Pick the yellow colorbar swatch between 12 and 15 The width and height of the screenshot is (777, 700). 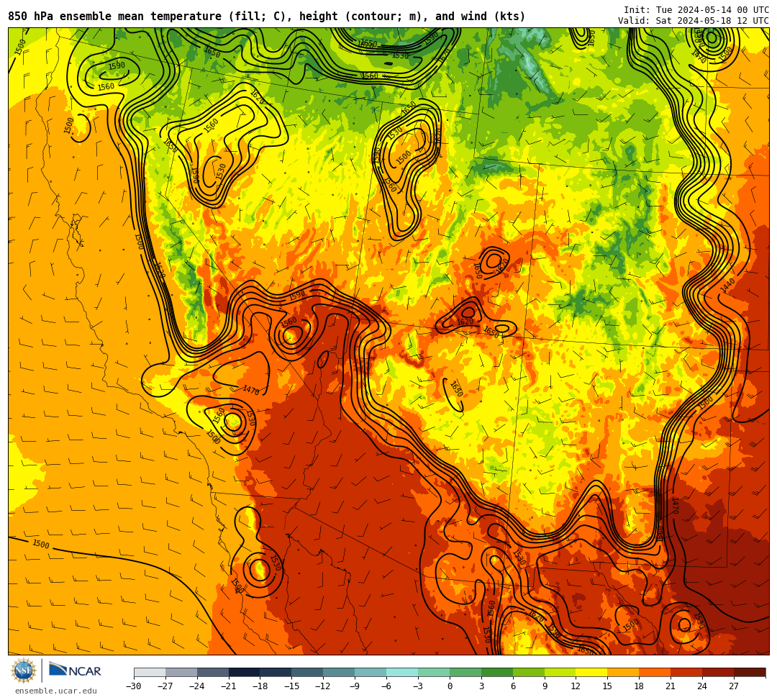(592, 672)
